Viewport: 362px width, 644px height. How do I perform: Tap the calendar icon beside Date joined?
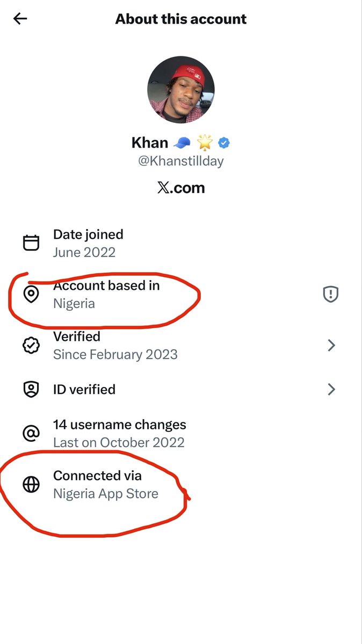[31, 243]
